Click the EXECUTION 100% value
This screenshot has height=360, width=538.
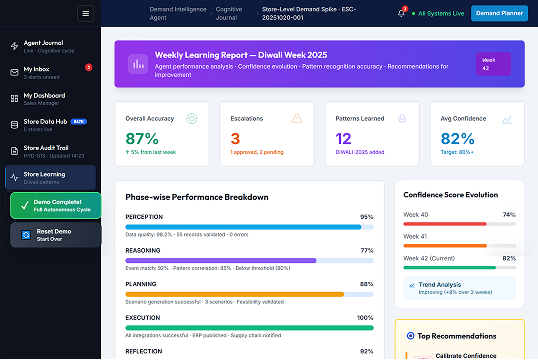coord(365,317)
